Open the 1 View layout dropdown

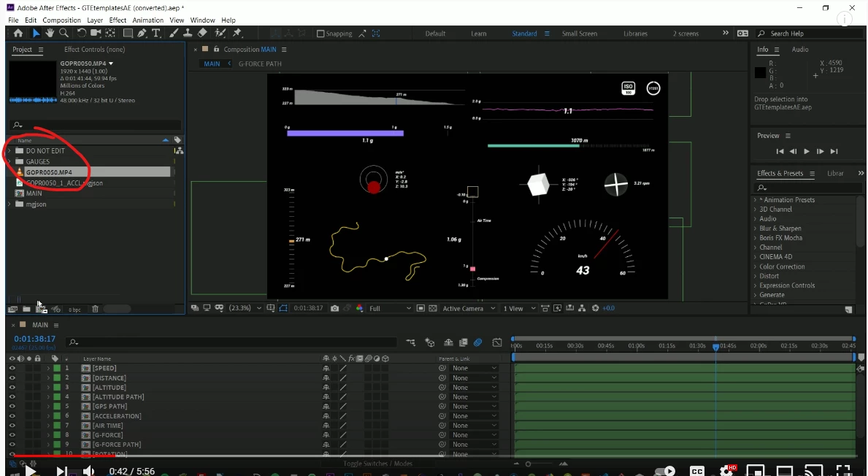pyautogui.click(x=519, y=308)
